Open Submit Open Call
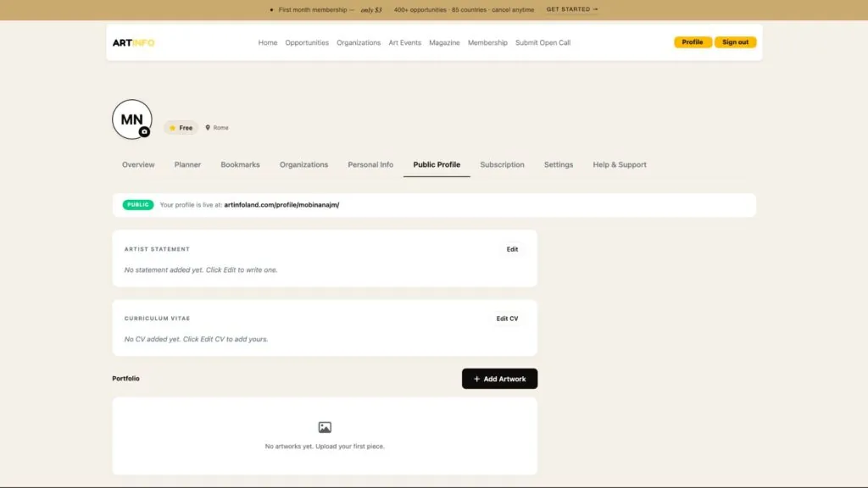The height and width of the screenshot is (488, 868). (543, 42)
